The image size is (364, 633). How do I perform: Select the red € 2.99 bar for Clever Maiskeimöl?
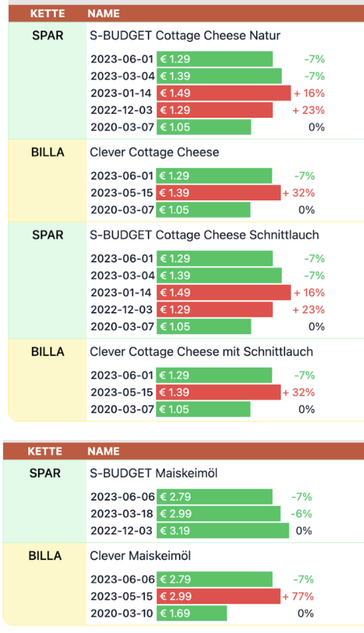click(218, 596)
